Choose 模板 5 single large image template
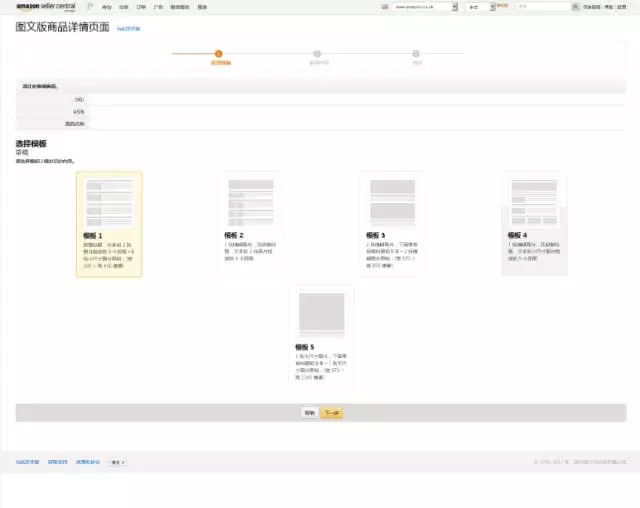Screen dimensions: 640x508 [x=321, y=337]
